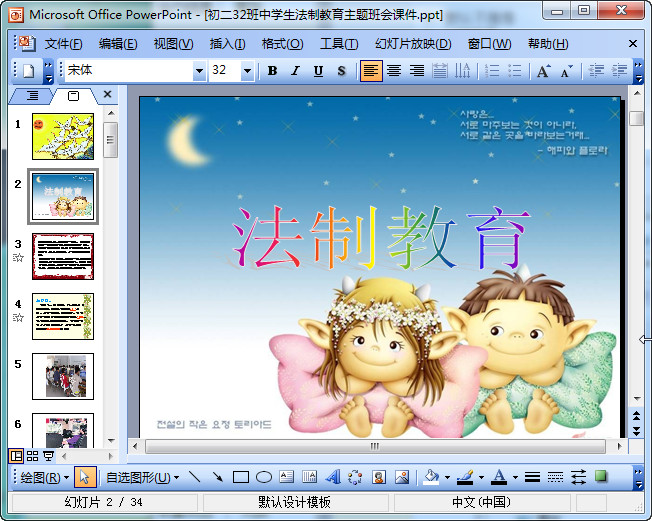Apply Fill Color bucket

click(431, 477)
